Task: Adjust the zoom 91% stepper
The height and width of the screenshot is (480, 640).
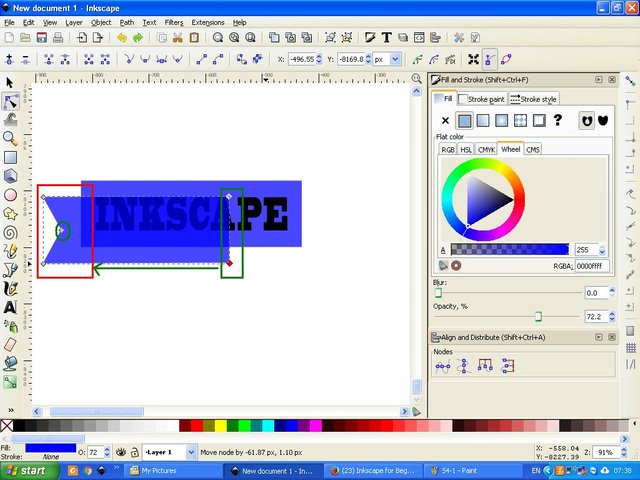Action: (x=624, y=452)
